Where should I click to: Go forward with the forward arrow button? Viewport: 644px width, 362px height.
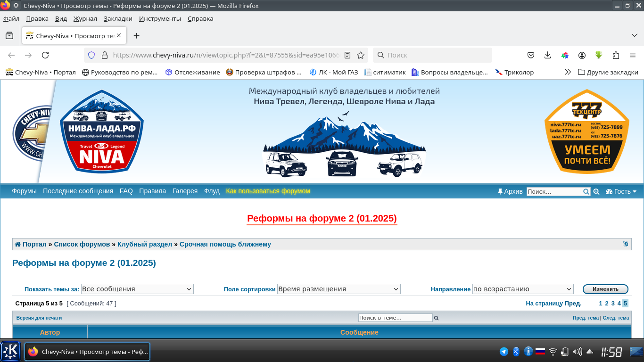coord(28,55)
